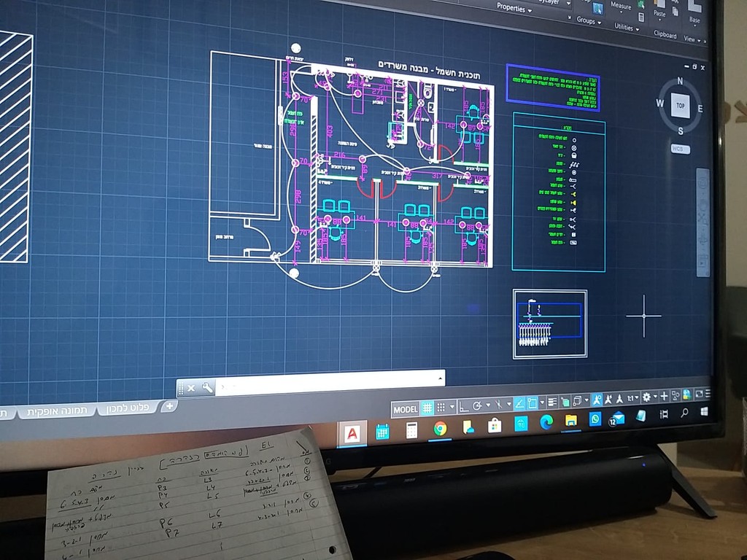Select the quick calculator icon in Utilities
Viewport: 747px width, 560px height.
coord(641,17)
